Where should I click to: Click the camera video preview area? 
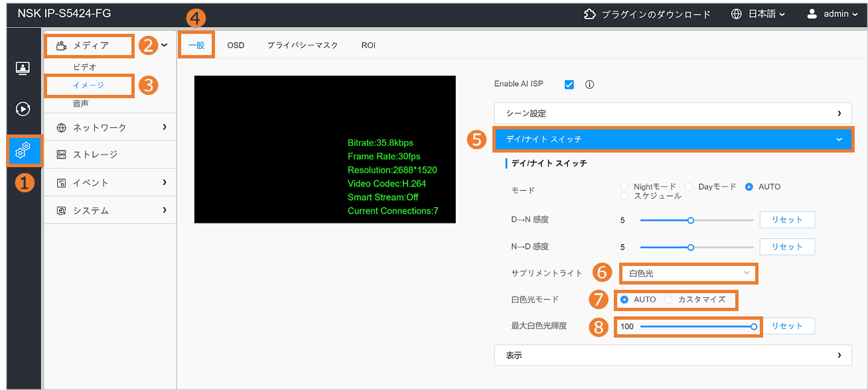pyautogui.click(x=325, y=149)
